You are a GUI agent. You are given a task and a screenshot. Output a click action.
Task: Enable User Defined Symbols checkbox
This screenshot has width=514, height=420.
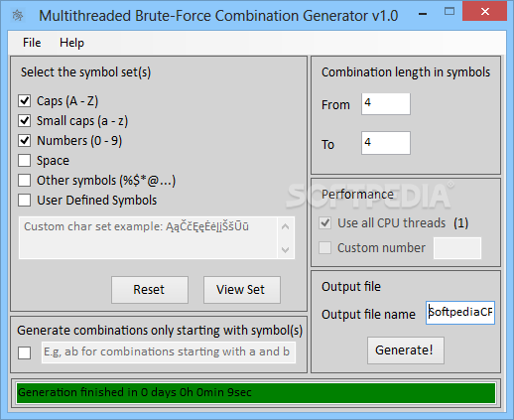click(x=25, y=201)
